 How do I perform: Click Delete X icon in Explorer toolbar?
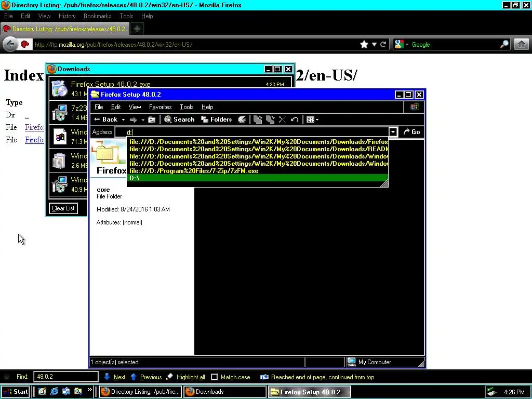coord(282,119)
